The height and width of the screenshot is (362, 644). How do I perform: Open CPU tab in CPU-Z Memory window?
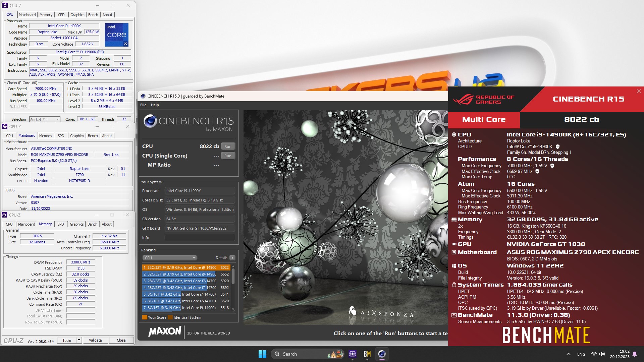pos(9,224)
